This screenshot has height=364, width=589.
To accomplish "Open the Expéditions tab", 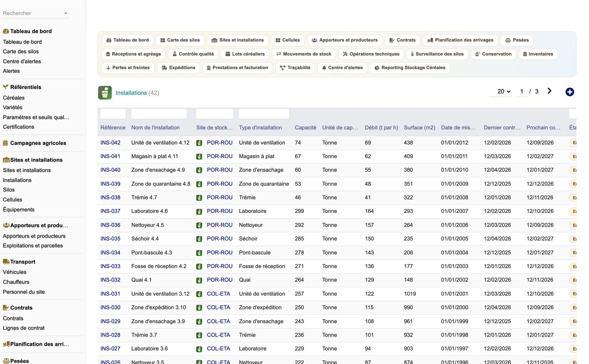I will coord(179,68).
